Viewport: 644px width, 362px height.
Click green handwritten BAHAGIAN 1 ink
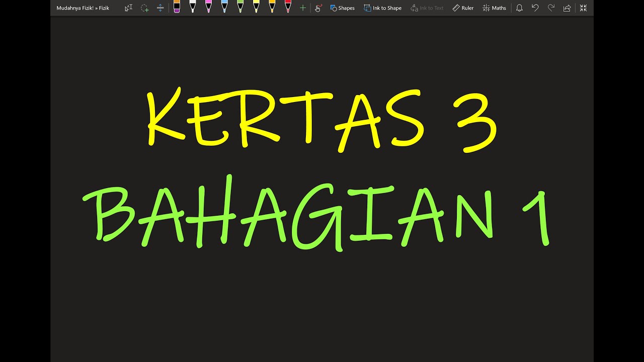317,214
